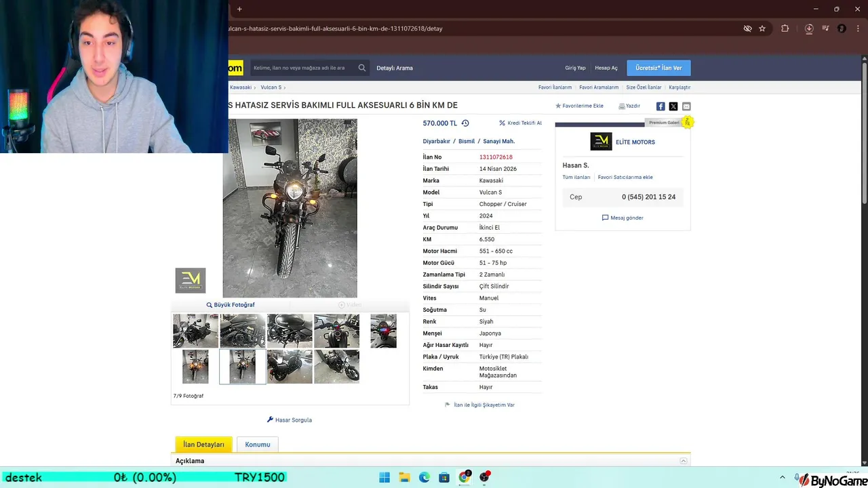Show browser downloads

point(809,28)
